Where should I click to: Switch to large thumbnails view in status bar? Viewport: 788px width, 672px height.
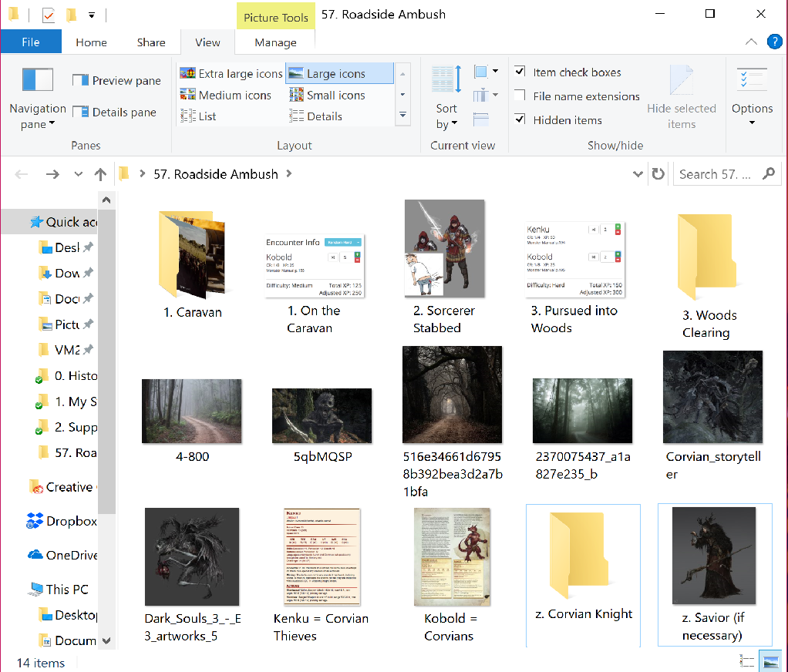coord(771,662)
